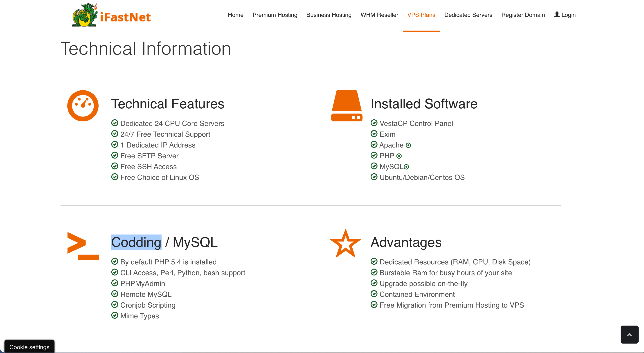This screenshot has height=353, width=644.
Task: Click the Installed Software heading
Action: coord(424,104)
